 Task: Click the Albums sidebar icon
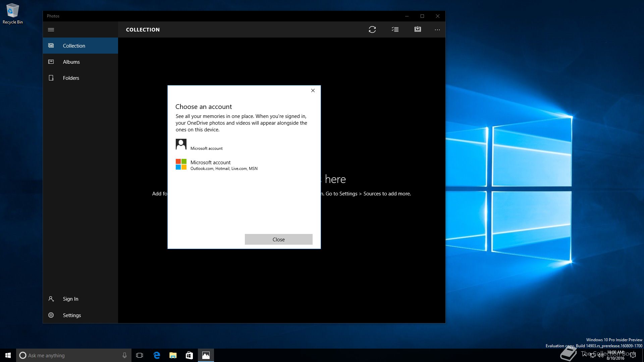pos(51,62)
